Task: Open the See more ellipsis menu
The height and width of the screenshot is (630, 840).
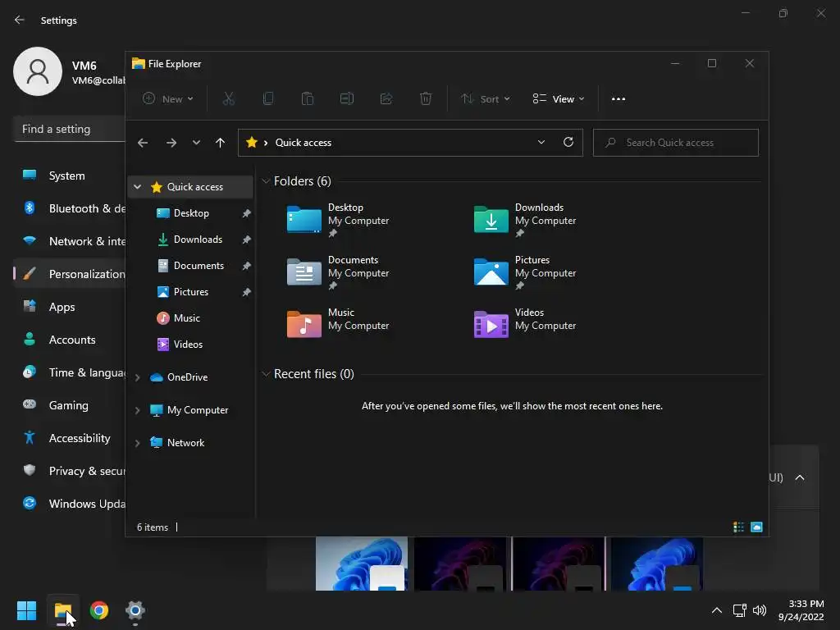Action: click(619, 98)
